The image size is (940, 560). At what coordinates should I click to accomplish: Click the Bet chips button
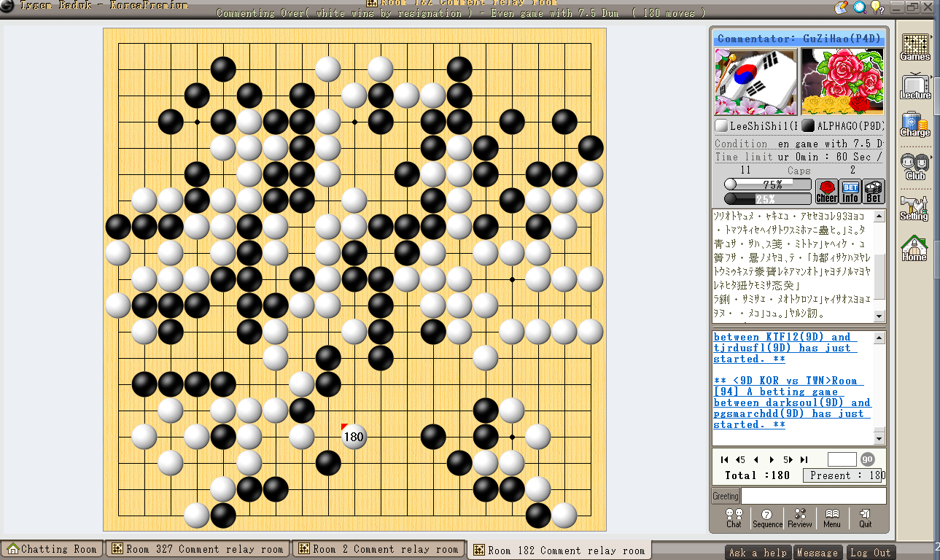874,191
